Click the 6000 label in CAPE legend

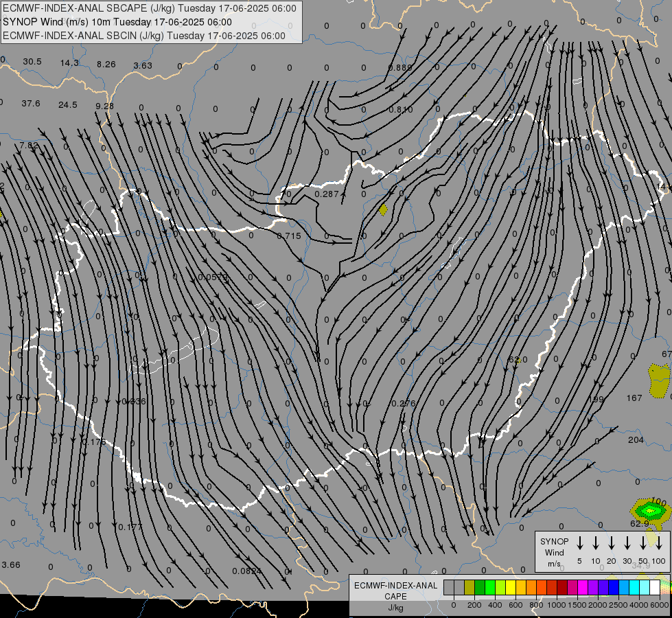(660, 605)
